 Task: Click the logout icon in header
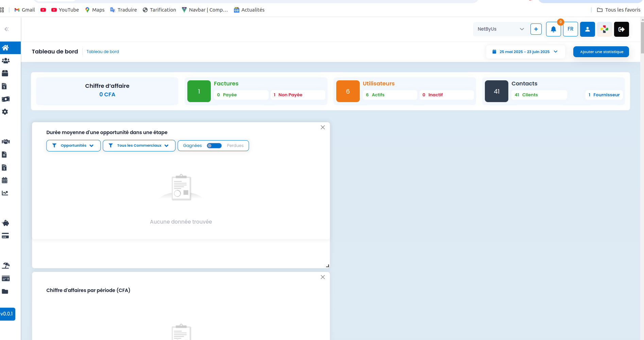(621, 29)
